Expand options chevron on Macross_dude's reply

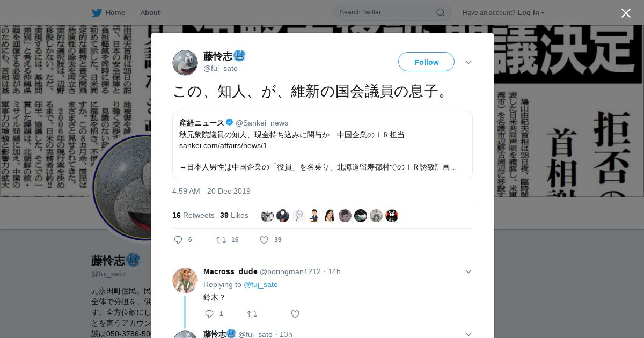click(469, 271)
